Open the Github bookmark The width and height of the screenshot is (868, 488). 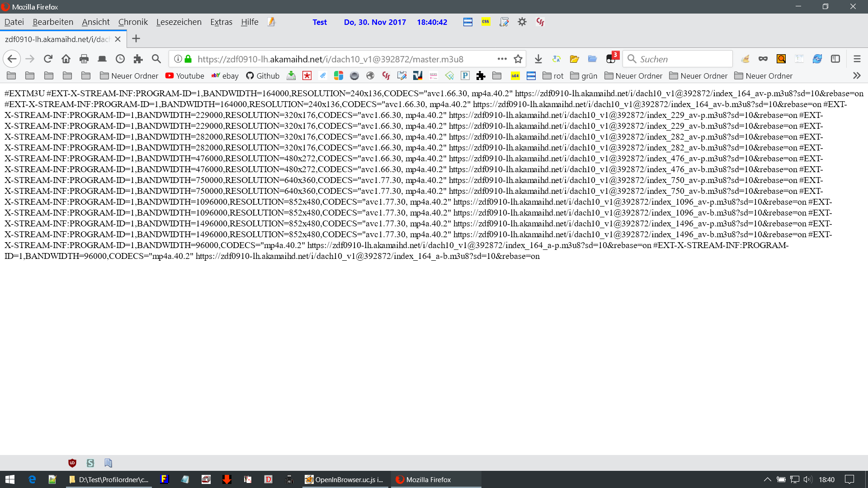pos(263,76)
